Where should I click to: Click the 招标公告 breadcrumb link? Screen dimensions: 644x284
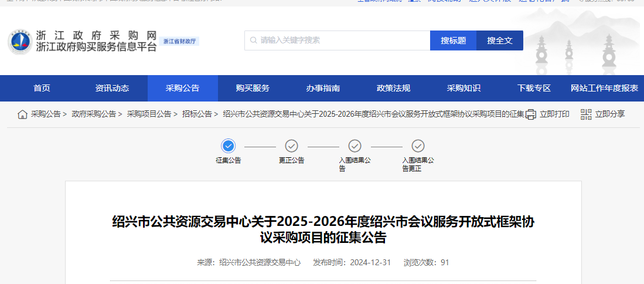tap(197, 114)
